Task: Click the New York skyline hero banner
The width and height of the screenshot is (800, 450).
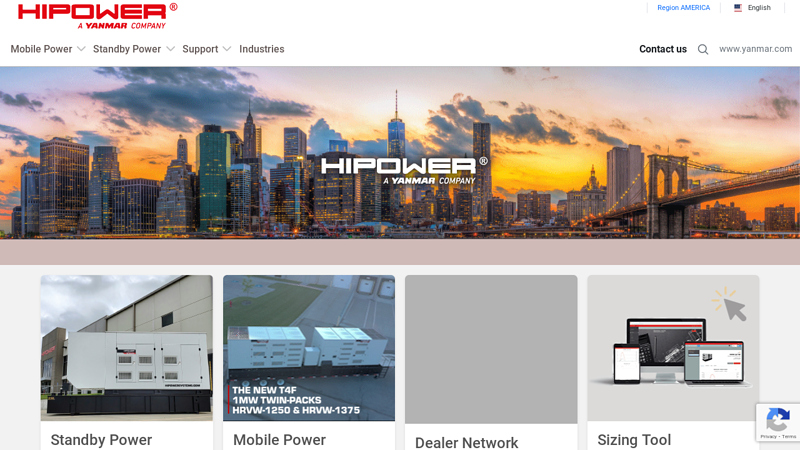Action: point(400,153)
